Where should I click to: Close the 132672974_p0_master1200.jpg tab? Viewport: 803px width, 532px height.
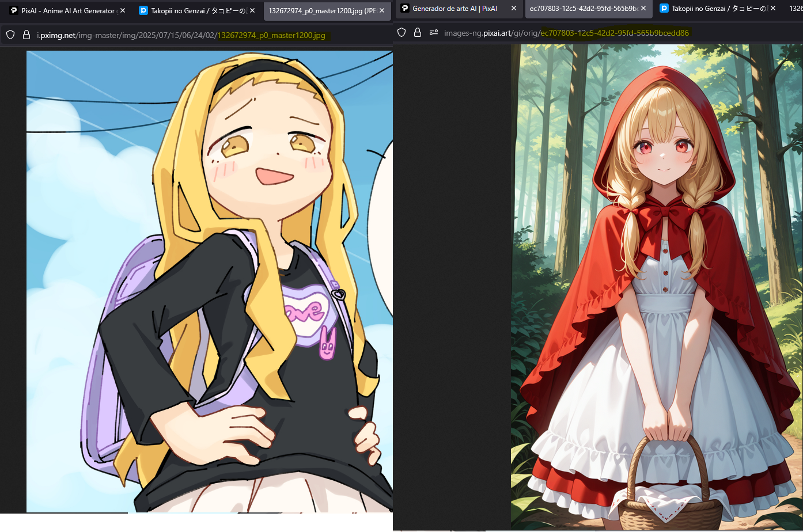tap(382, 10)
